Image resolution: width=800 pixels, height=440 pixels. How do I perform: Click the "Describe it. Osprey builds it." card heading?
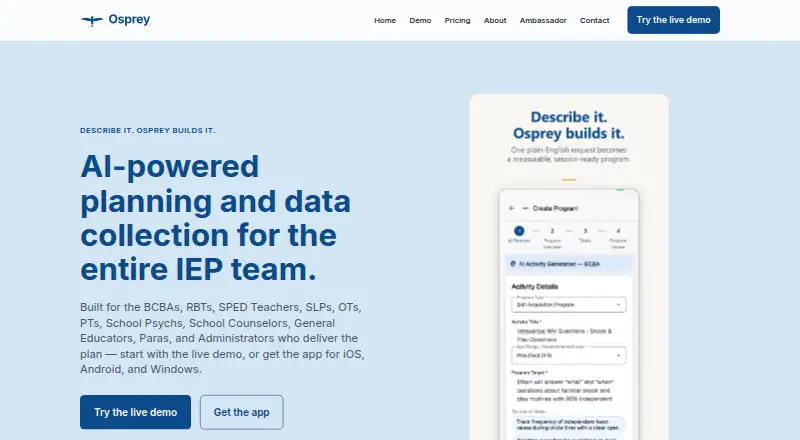(x=568, y=126)
